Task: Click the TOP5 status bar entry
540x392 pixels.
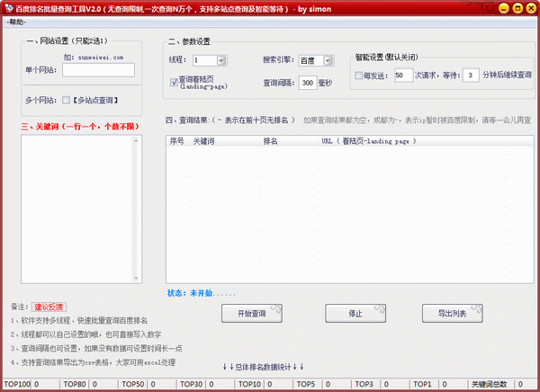Action: [x=306, y=384]
